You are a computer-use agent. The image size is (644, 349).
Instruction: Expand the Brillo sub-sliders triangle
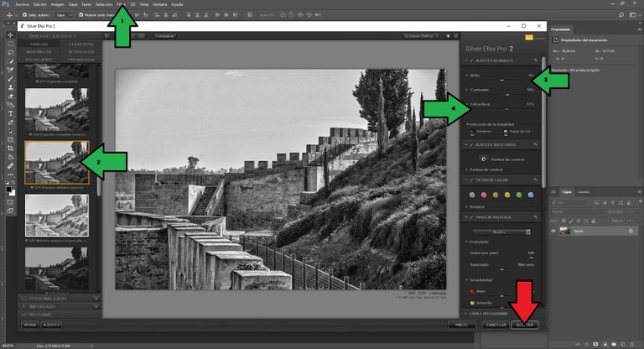[466, 76]
